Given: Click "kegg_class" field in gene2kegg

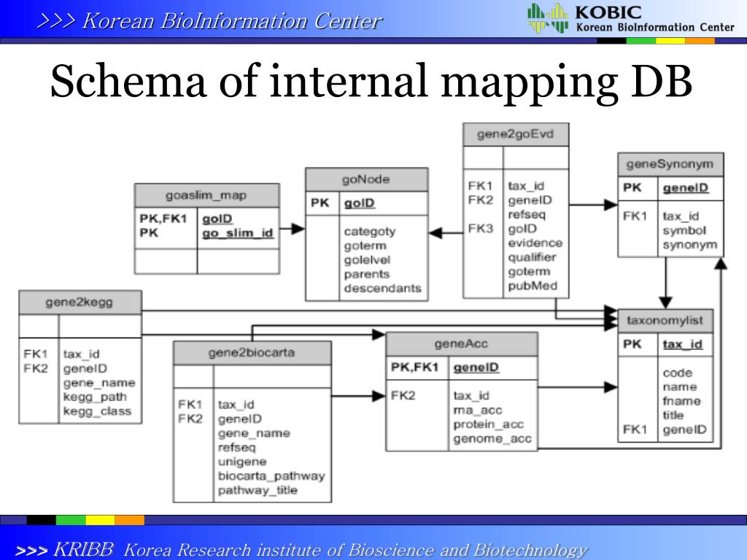Looking at the screenshot, I should pyautogui.click(x=97, y=411).
